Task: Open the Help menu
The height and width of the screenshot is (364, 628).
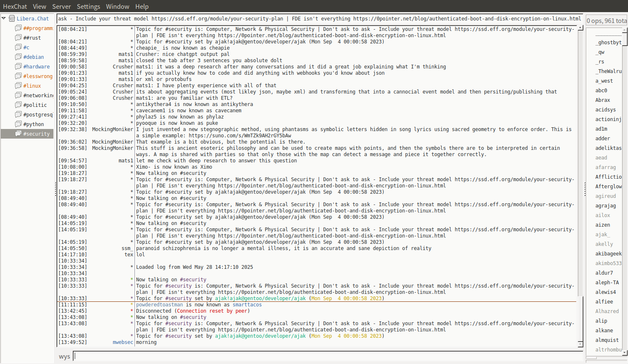Action: (x=142, y=7)
